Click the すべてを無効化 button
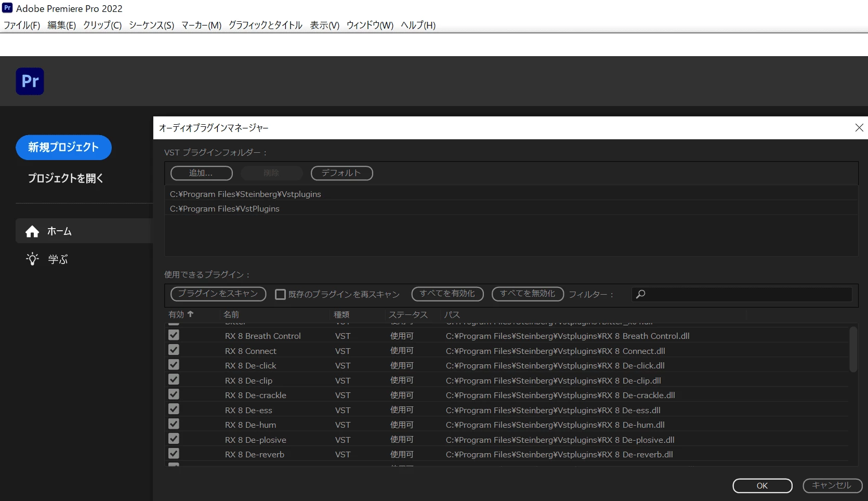 [528, 294]
